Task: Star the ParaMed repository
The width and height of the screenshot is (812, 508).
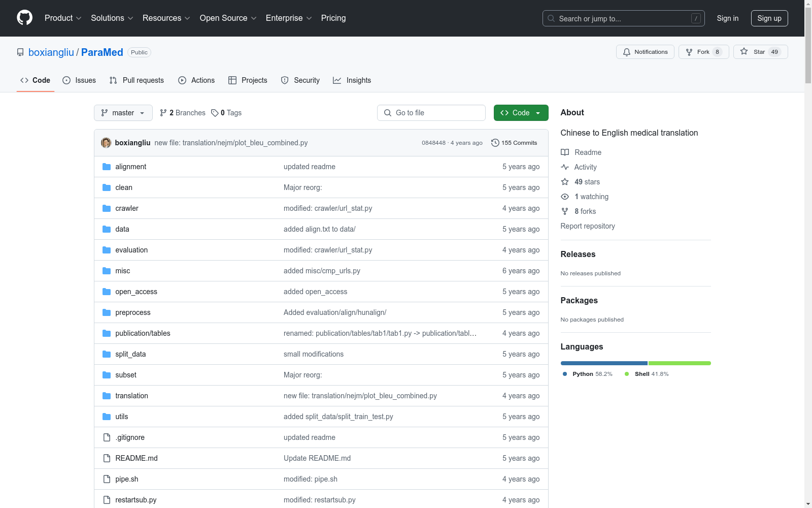Action: (x=760, y=52)
